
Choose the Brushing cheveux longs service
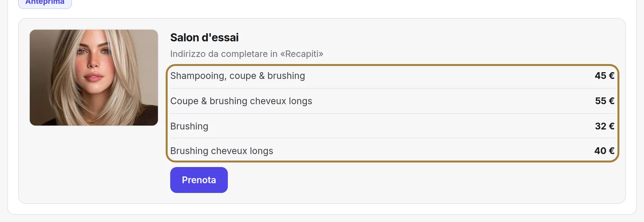coord(393,151)
